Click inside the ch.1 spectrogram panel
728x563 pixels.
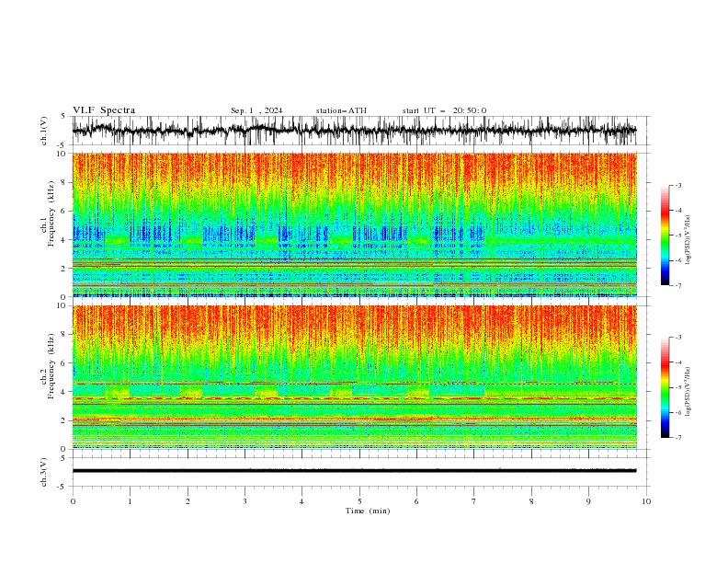coord(354,224)
